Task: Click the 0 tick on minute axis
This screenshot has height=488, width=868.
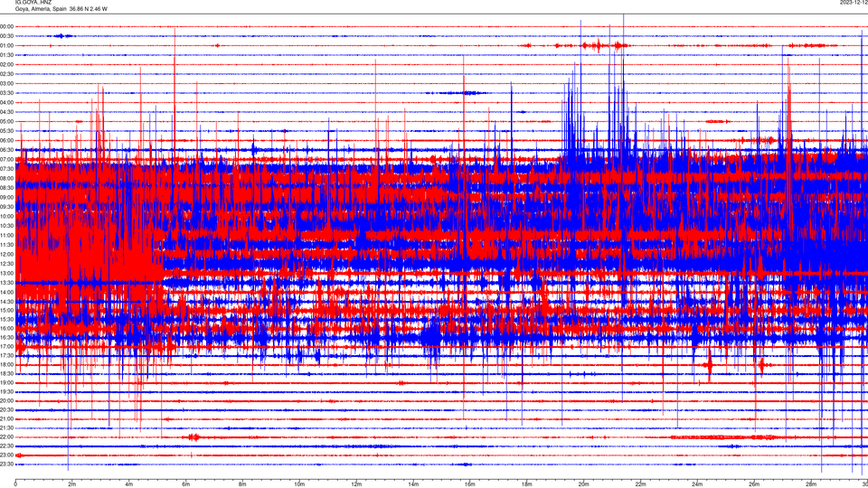Action: coord(15,484)
